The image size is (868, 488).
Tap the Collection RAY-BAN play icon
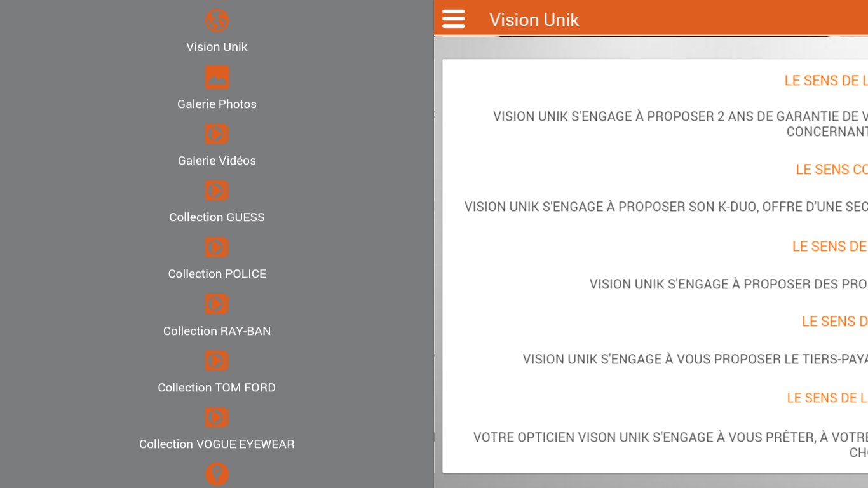217,304
